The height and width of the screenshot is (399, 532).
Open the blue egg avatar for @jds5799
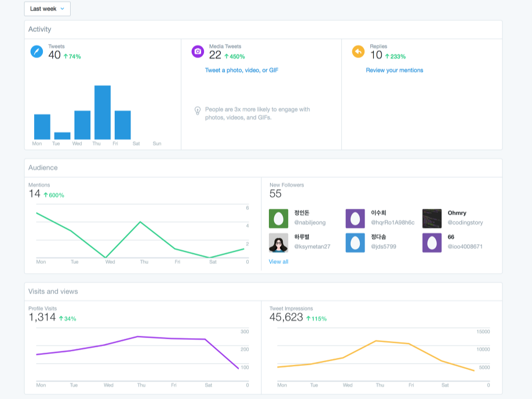[355, 243]
